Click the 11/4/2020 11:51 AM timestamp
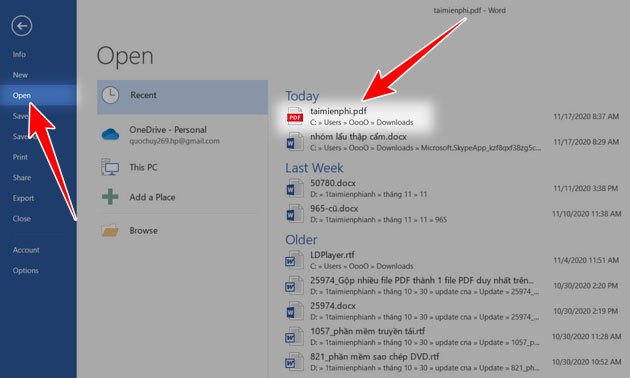 coord(586,260)
